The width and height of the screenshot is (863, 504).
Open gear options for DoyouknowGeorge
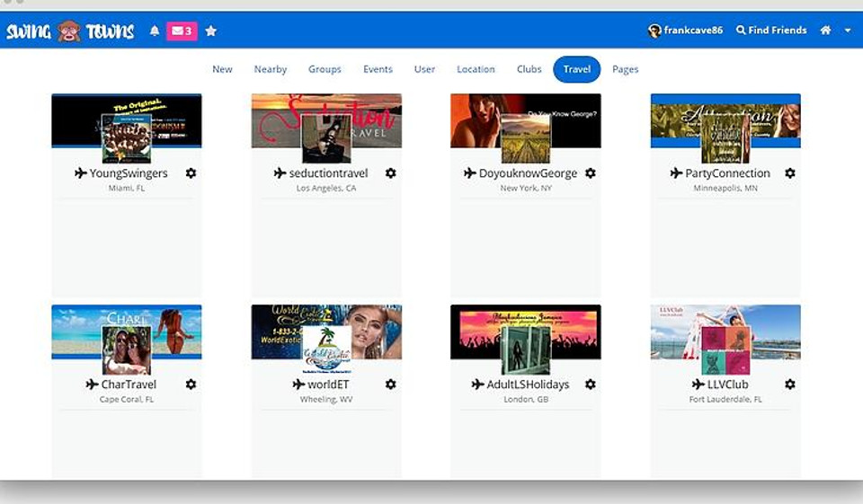590,173
